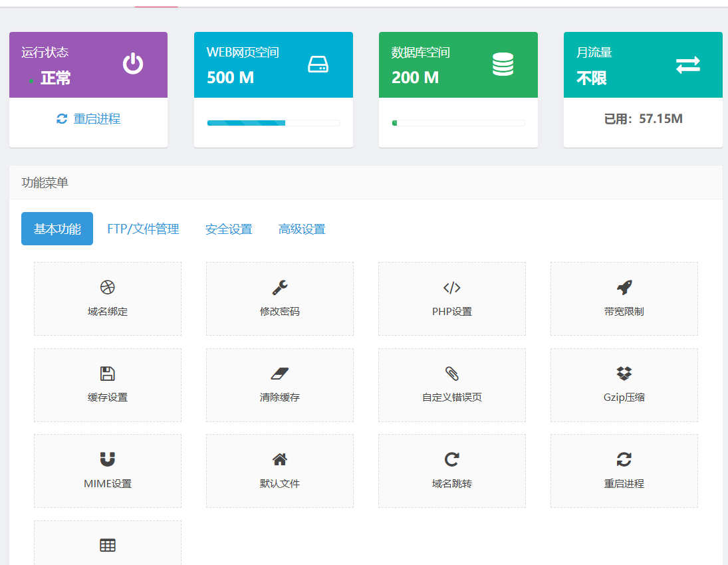Screen dimensions: 728x565
Task: Open the 安全设置 security tab
Action: tap(229, 229)
